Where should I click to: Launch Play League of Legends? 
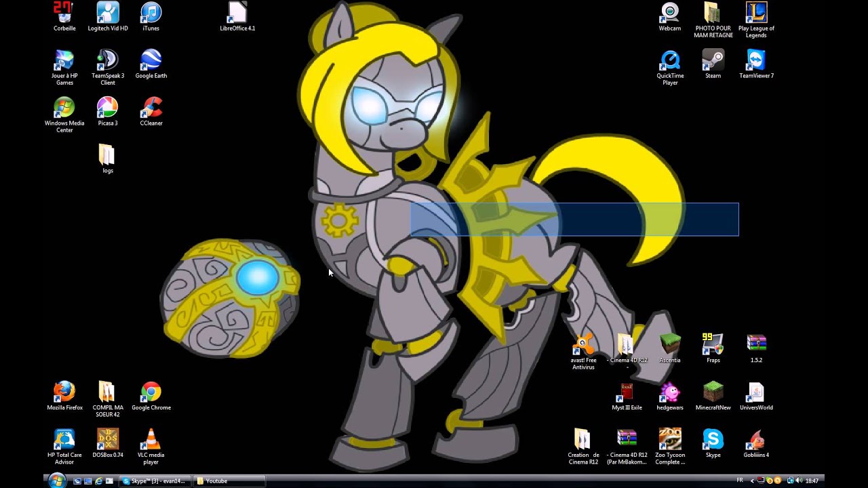click(x=756, y=20)
